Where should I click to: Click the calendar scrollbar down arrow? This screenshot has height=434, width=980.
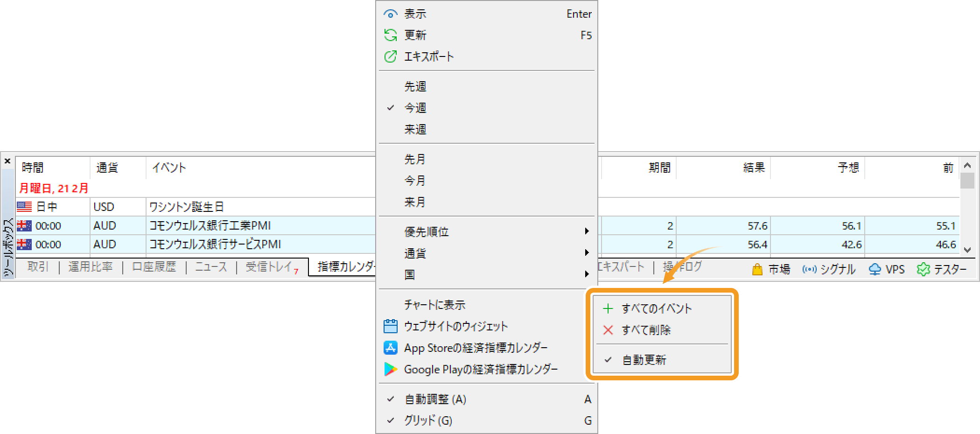point(967,250)
